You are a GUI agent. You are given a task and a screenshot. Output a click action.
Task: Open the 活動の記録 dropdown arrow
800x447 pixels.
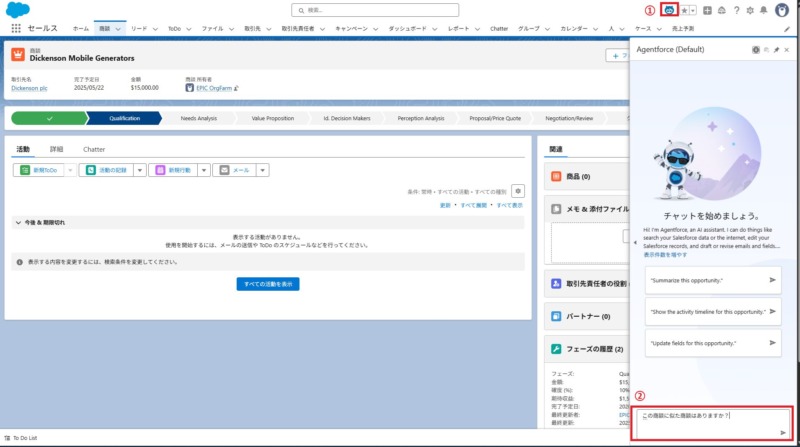(x=140, y=171)
